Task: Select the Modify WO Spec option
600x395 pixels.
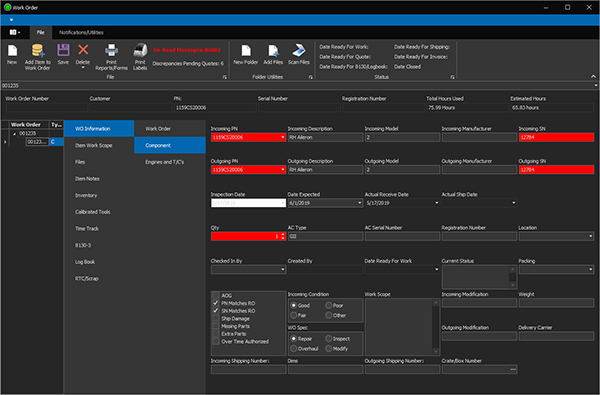Action: click(x=328, y=349)
